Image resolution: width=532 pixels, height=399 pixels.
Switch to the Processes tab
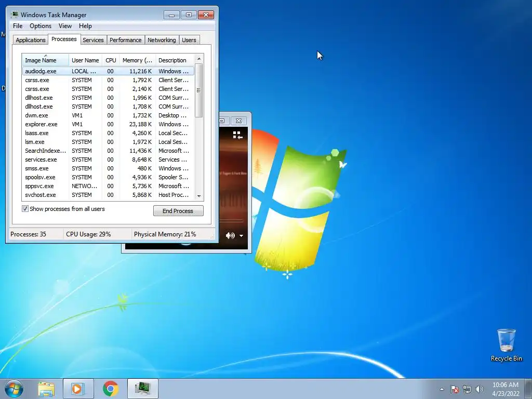click(64, 39)
